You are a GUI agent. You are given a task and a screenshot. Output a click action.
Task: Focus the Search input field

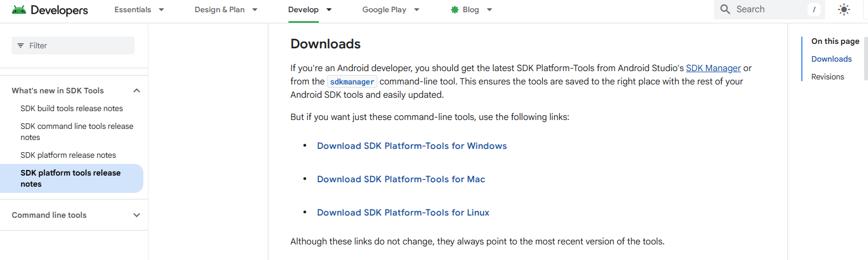769,9
